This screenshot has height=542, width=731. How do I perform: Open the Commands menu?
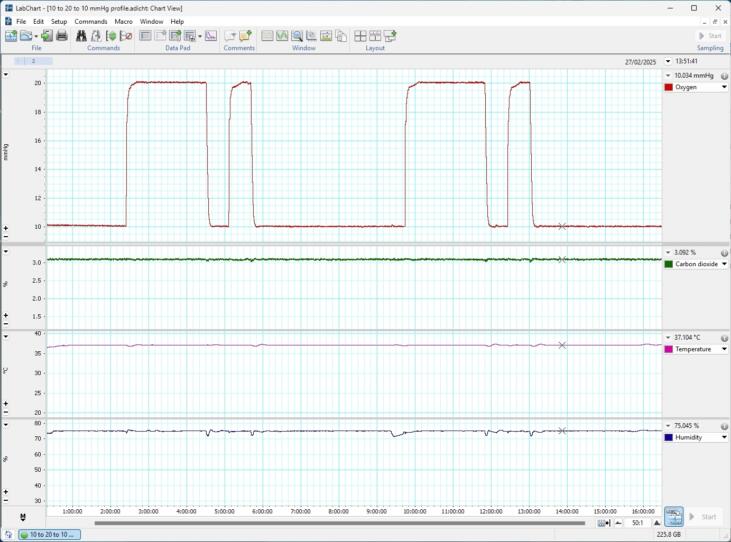[x=91, y=21]
